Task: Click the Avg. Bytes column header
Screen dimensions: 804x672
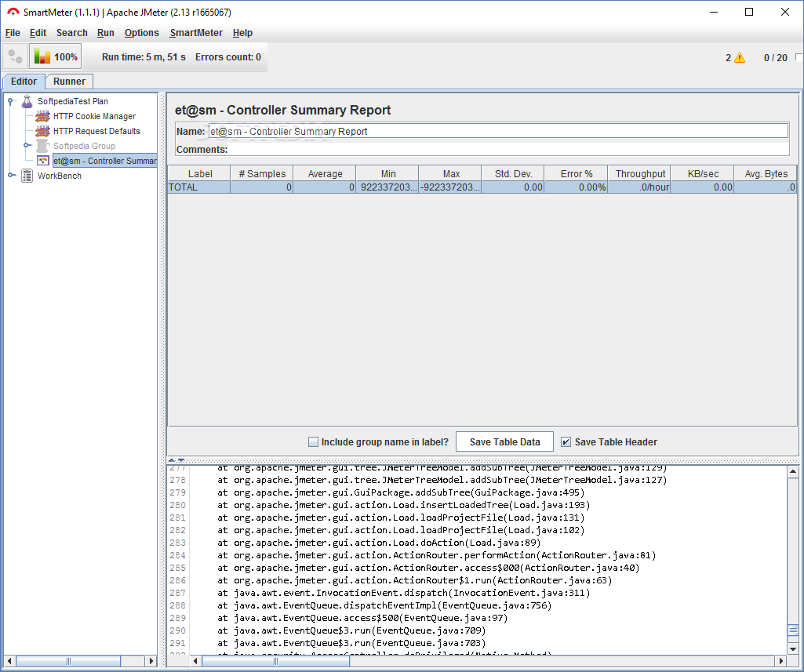Action: (766, 174)
